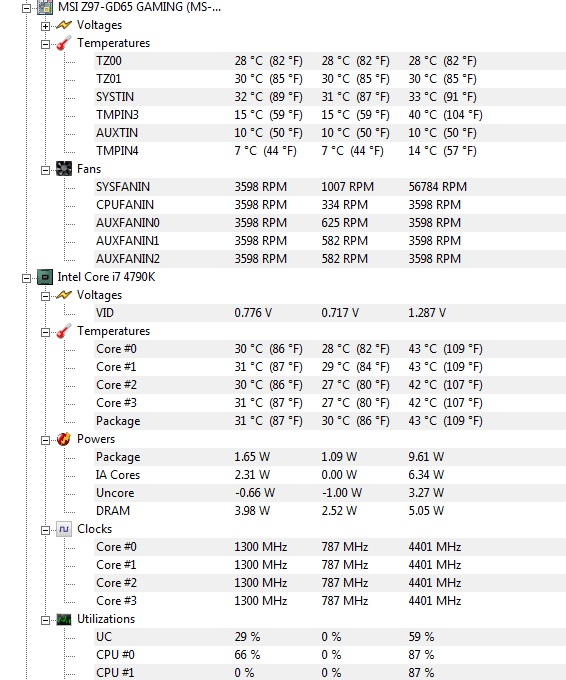Collapse the Clocks section

(45, 530)
